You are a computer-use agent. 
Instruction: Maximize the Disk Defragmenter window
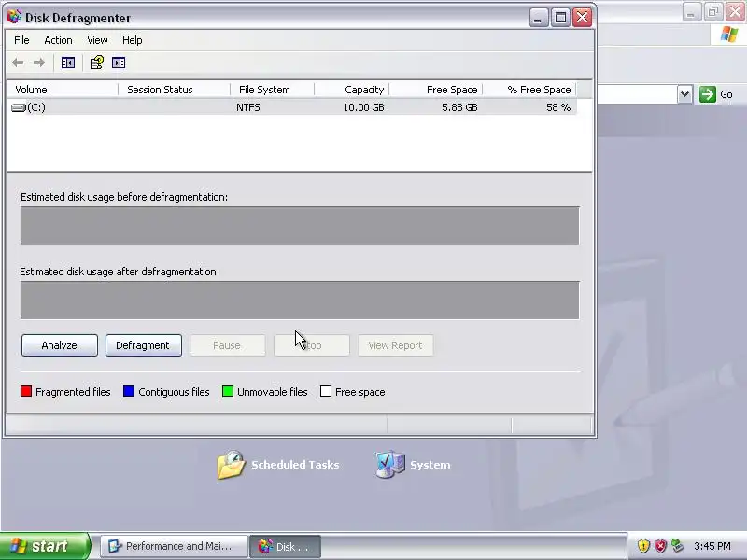561,18
